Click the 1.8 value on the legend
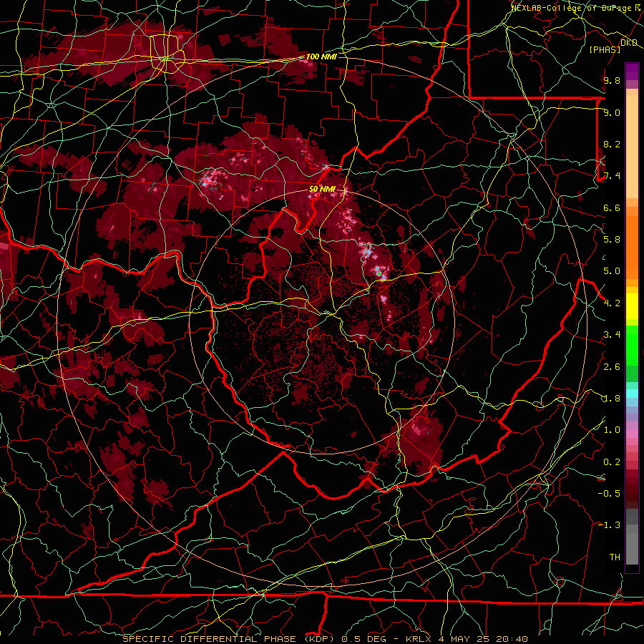 pos(612,399)
